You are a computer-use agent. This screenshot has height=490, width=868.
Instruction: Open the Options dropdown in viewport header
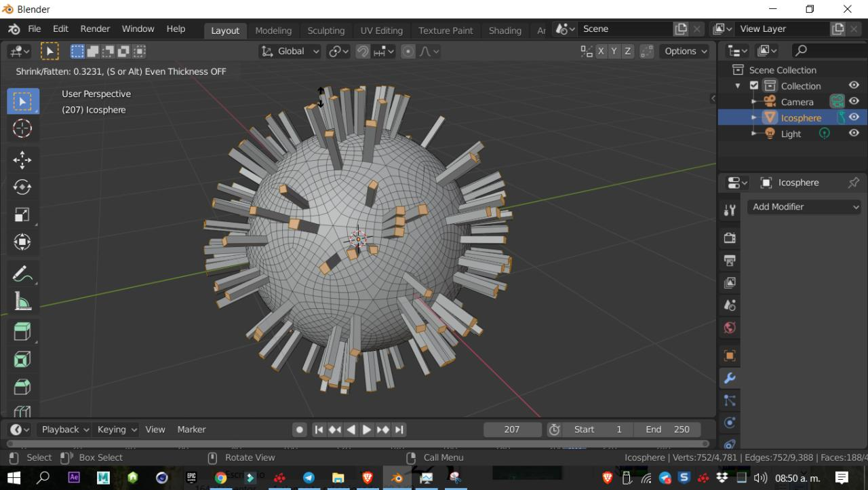click(685, 51)
